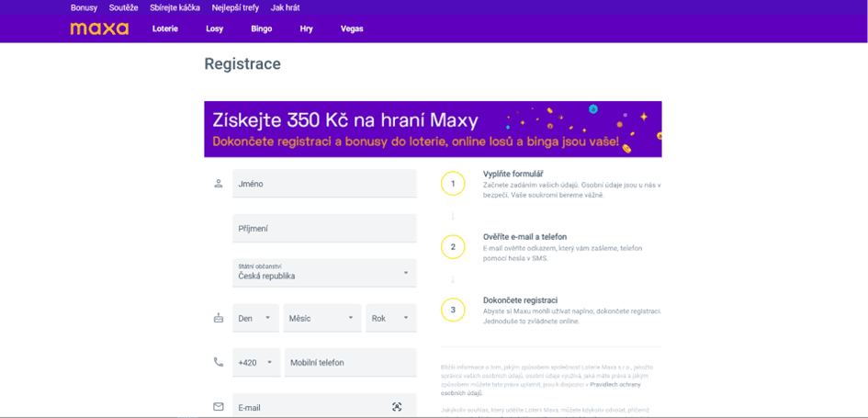Focus the Mobilní telefon input field

350,363
